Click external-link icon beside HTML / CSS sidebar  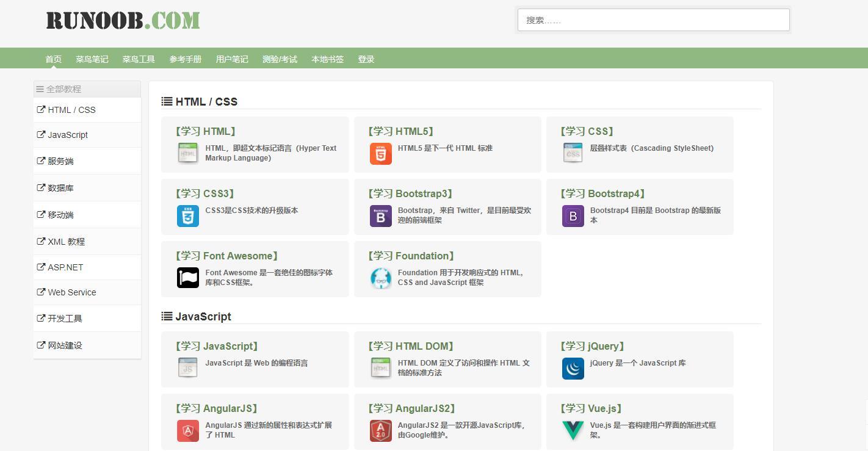pyautogui.click(x=41, y=110)
